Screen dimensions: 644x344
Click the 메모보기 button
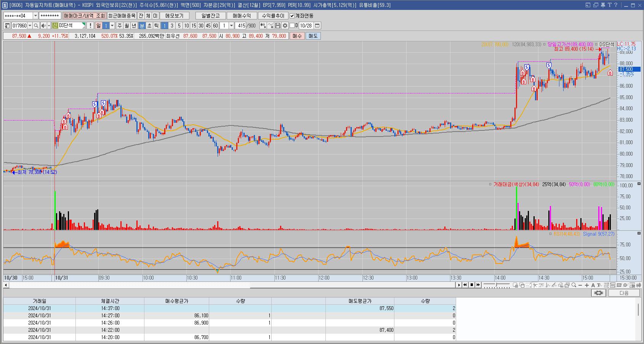pos(174,16)
